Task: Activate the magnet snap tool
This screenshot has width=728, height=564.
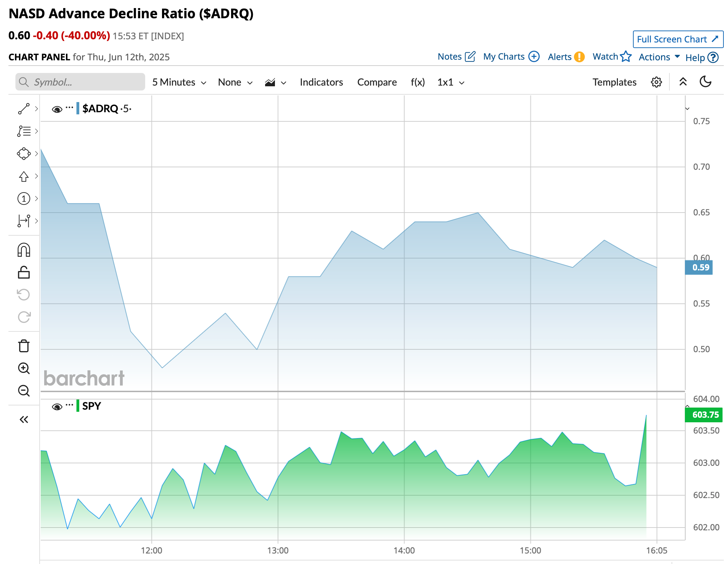Action: point(23,250)
